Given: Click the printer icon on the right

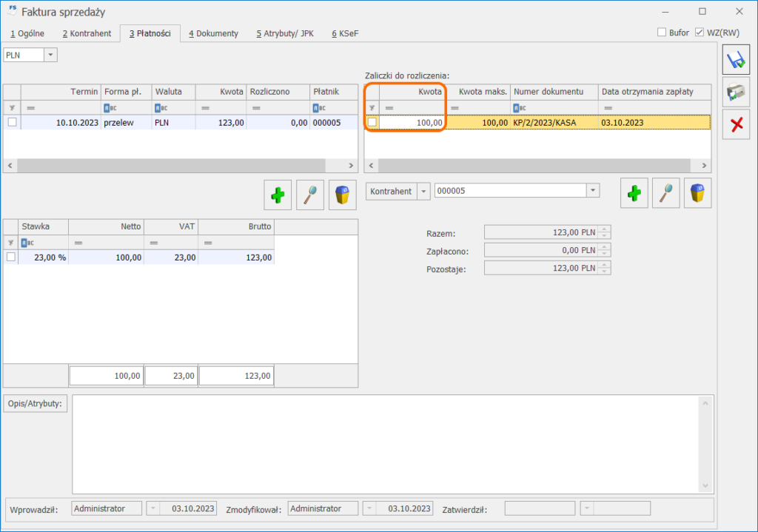Looking at the screenshot, I should [736, 92].
